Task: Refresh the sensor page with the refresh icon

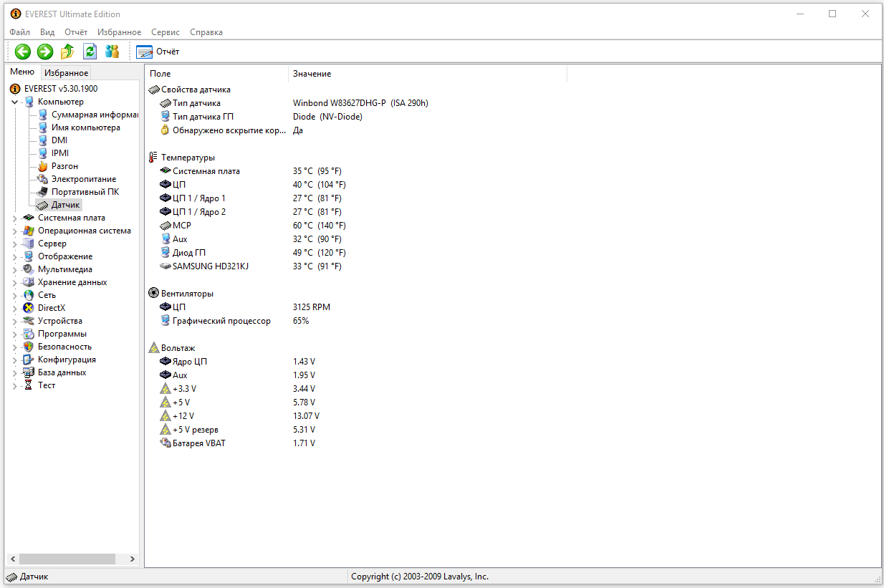Action: click(90, 52)
